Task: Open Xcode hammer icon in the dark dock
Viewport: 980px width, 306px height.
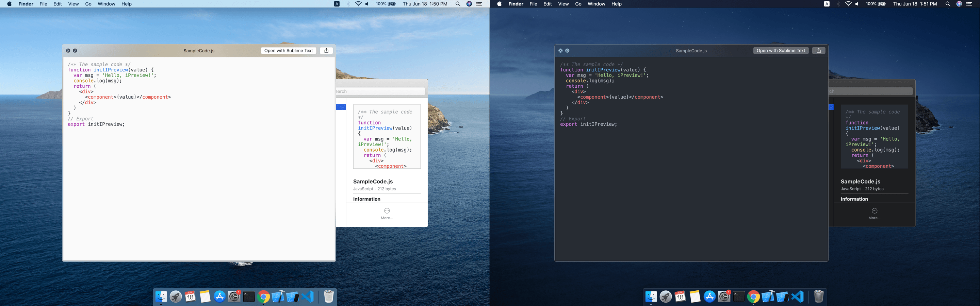Action: 768,296
